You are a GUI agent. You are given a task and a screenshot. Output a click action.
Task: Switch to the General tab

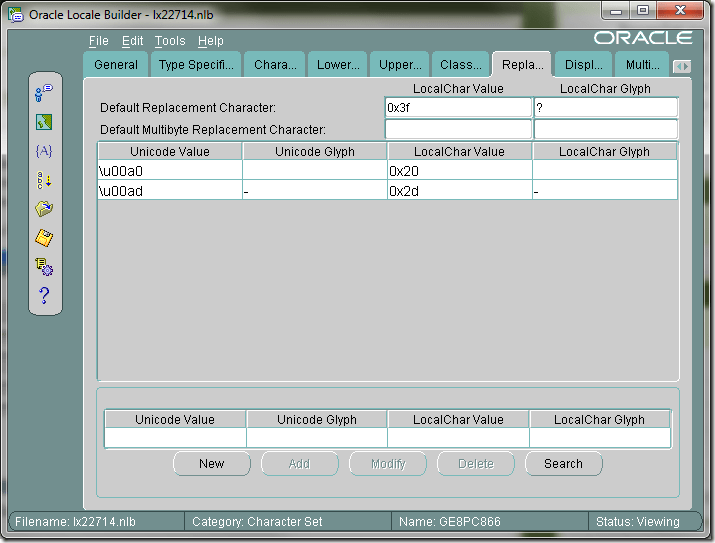(116, 65)
